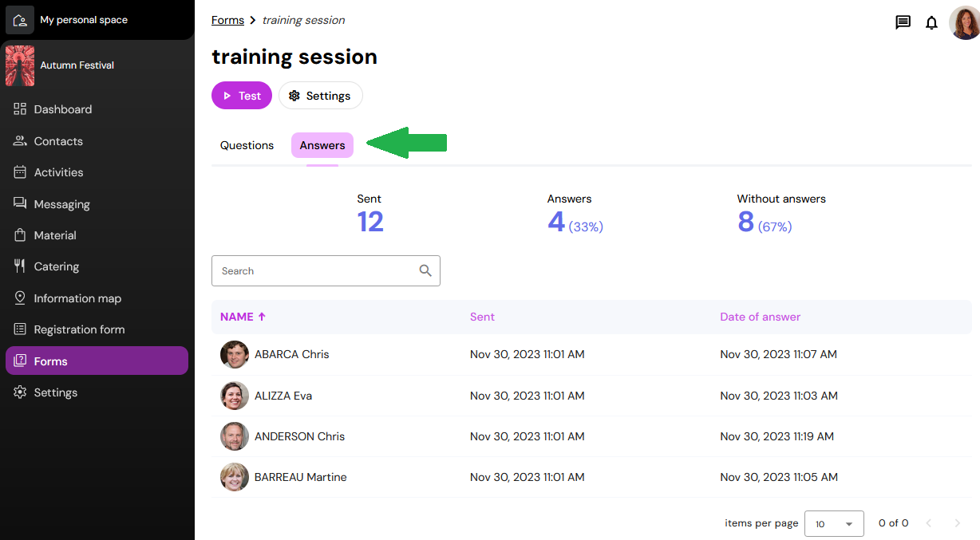Click BARREAU Martine's avatar photo
Viewport: 980px width, 540px height.
point(235,477)
